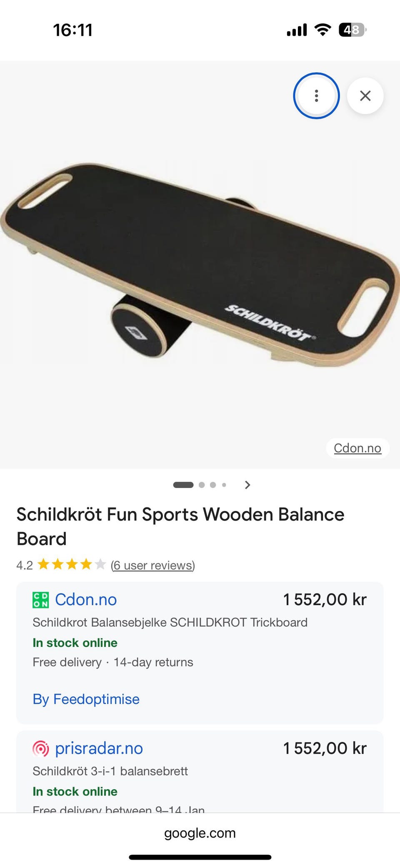The width and height of the screenshot is (400, 868).
Task: Open the prisradar.no seller link
Action: (99, 748)
